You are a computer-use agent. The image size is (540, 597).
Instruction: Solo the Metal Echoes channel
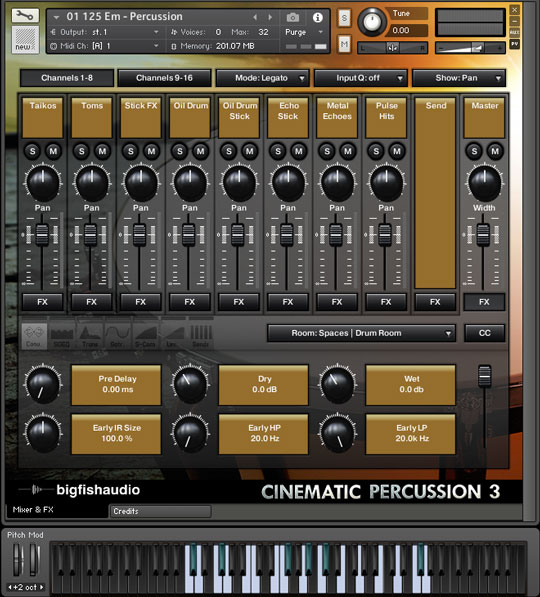pyautogui.click(x=327, y=151)
